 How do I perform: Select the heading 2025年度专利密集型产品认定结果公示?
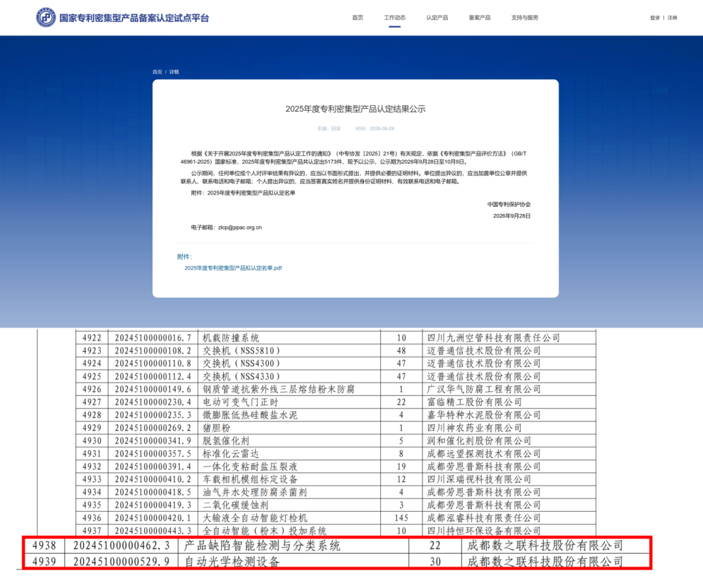pos(355,109)
